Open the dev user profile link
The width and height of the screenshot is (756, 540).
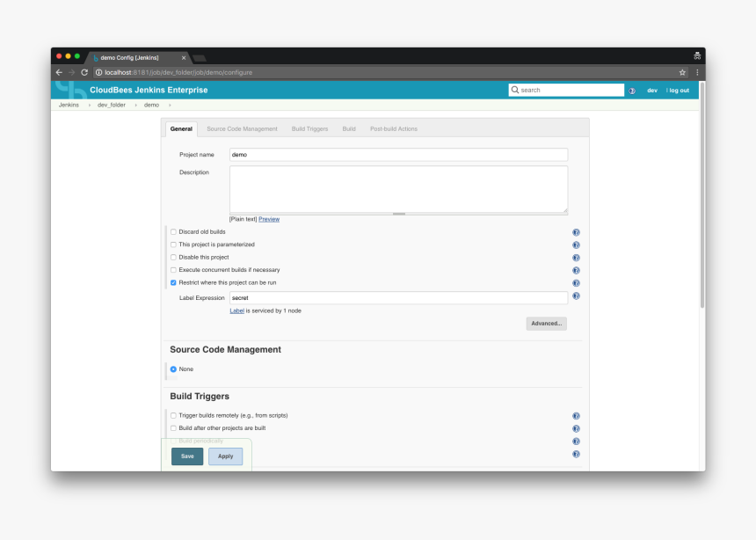coord(652,91)
